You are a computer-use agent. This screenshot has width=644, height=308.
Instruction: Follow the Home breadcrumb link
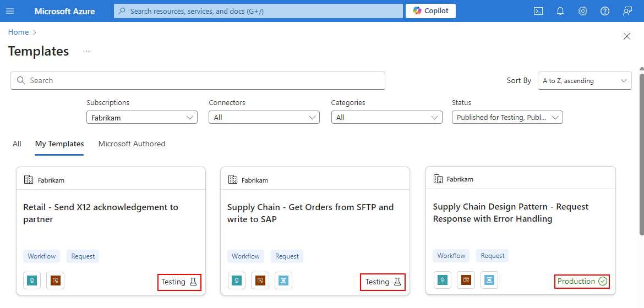click(19, 32)
